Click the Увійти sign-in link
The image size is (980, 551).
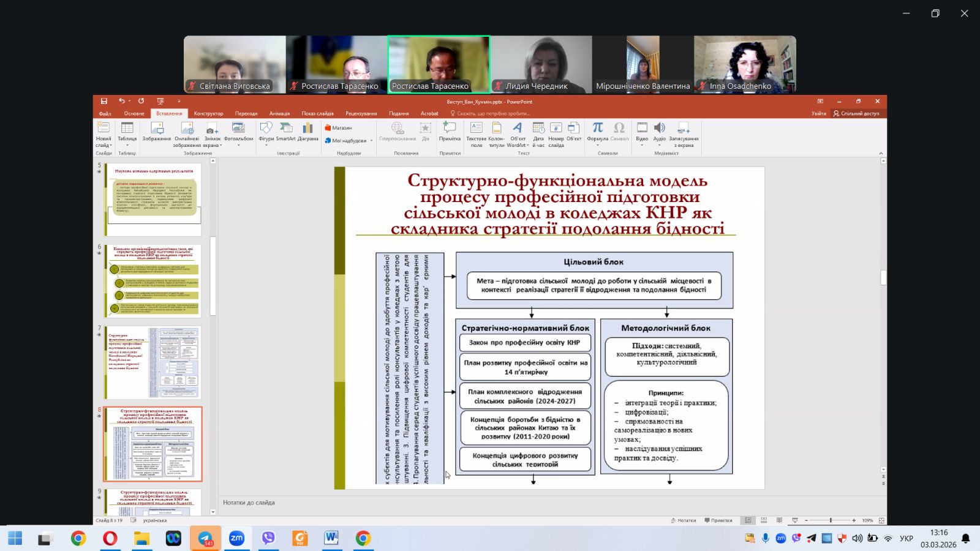(818, 113)
